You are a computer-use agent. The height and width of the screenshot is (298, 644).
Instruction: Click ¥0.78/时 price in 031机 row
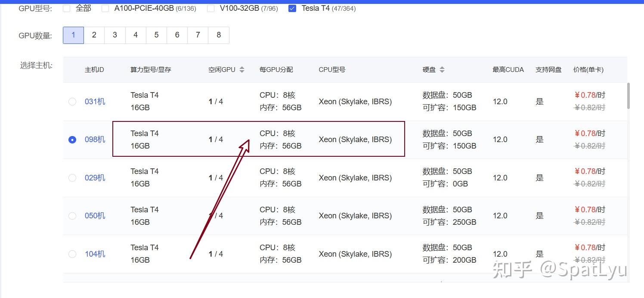coord(590,95)
